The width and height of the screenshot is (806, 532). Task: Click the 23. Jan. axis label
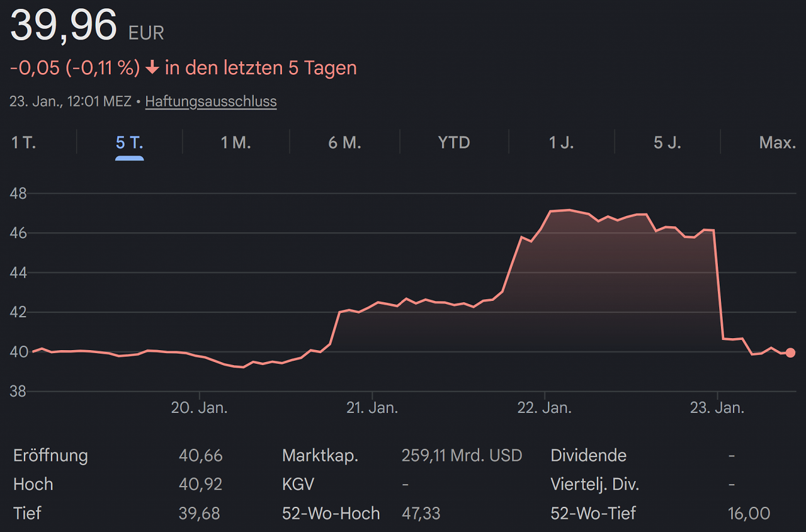tap(717, 408)
